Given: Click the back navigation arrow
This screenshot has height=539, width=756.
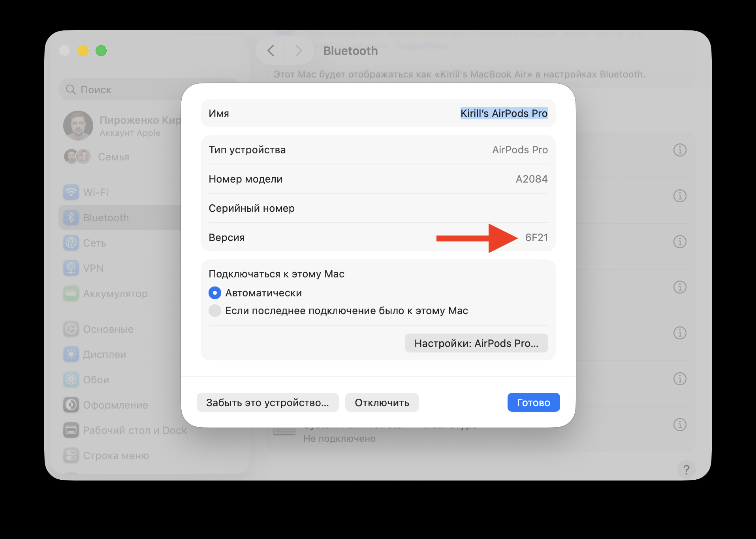Looking at the screenshot, I should 271,51.
